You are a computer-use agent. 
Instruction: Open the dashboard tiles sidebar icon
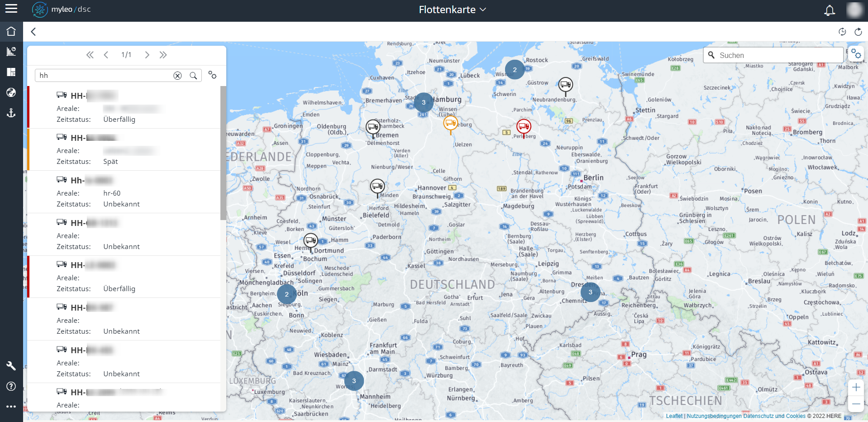click(11, 72)
